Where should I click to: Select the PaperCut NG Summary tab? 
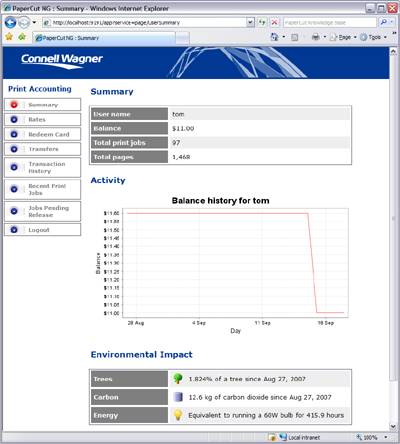point(104,38)
